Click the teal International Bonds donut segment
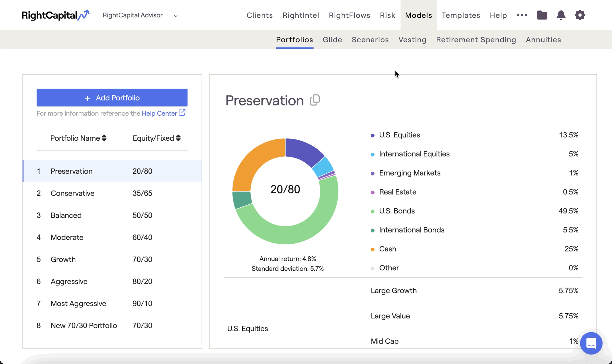The width and height of the screenshot is (612, 364). [242, 199]
